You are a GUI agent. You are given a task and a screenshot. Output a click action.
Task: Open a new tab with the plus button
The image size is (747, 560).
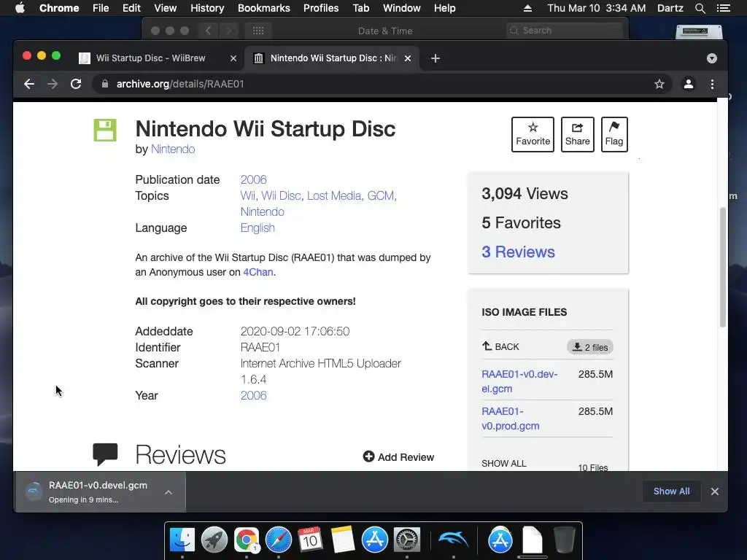tap(435, 58)
